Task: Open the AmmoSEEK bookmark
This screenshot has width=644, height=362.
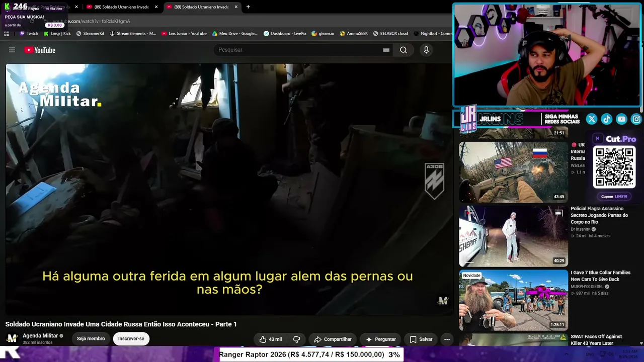Action: coord(354,34)
